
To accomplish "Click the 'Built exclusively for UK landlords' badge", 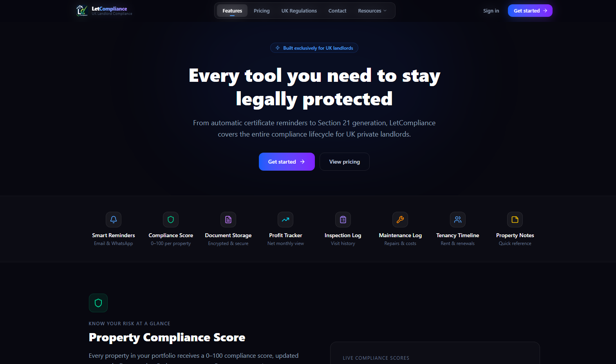I will (x=314, y=48).
